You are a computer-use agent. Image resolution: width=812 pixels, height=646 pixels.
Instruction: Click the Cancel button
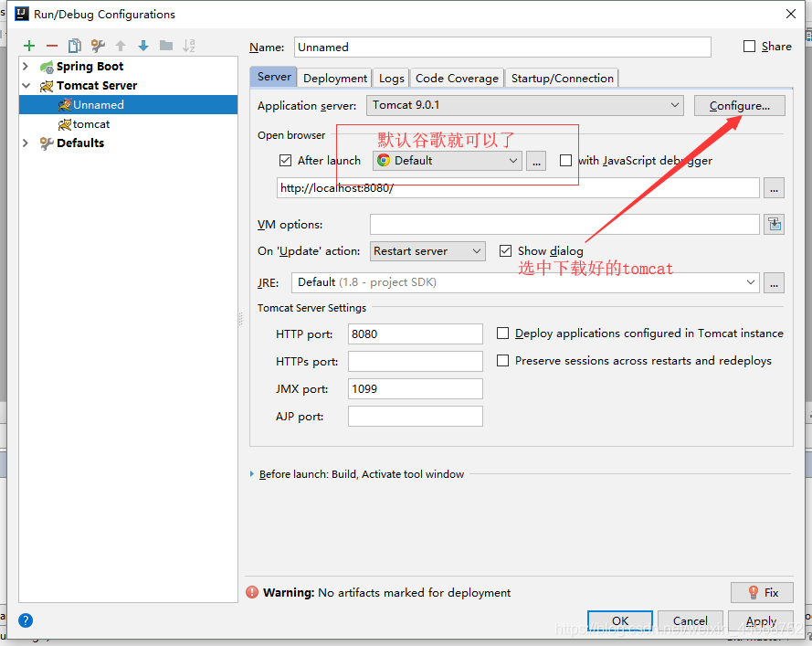click(690, 620)
